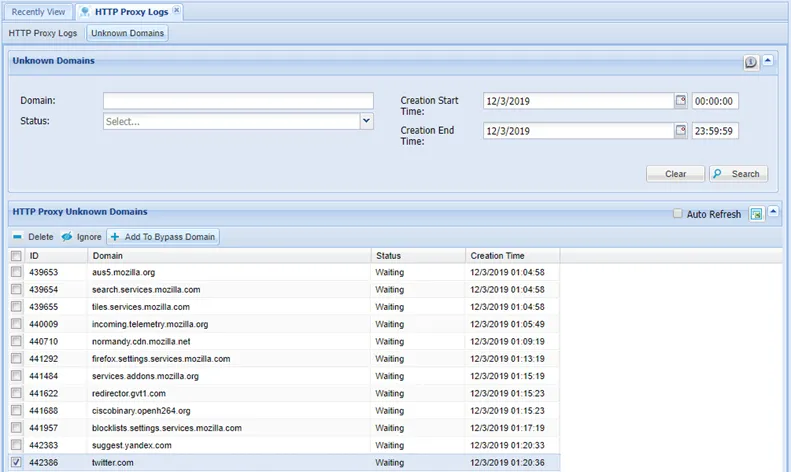Select the twitter.com domain cell
791x472 pixels.
(x=229, y=462)
